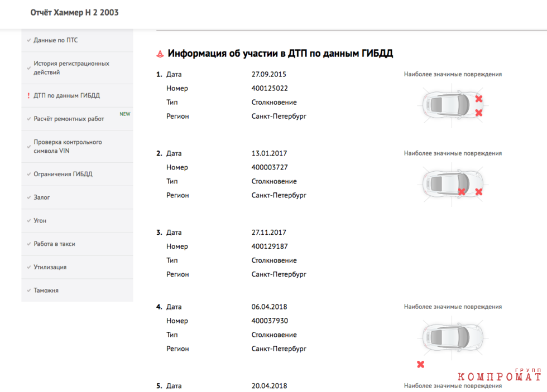Click accident number 400129187
547x392 pixels.
pyautogui.click(x=270, y=246)
